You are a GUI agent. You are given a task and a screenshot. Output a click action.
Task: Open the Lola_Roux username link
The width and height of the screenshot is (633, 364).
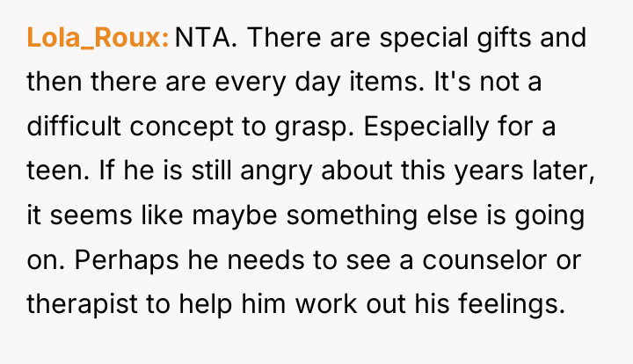click(98, 38)
